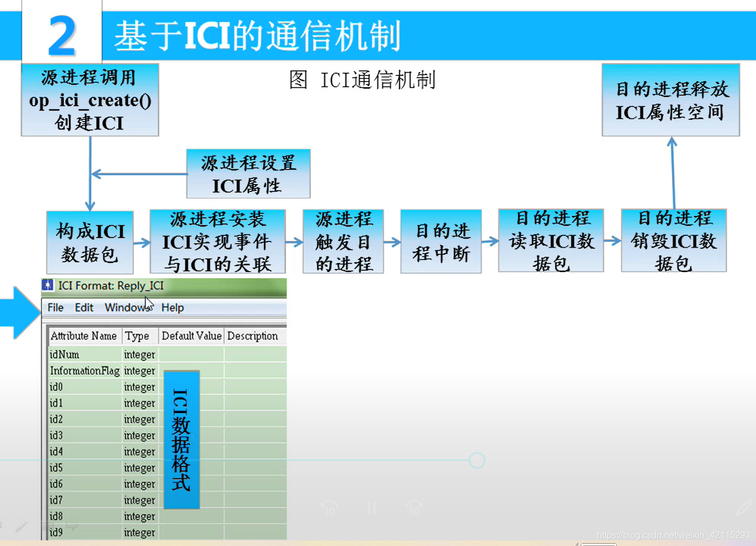
Task: Rewind the video 10 seconds
Action: [x=330, y=508]
